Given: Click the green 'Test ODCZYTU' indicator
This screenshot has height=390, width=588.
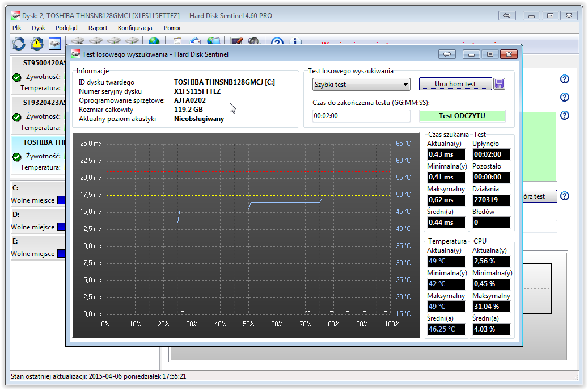Looking at the screenshot, I should 462,116.
